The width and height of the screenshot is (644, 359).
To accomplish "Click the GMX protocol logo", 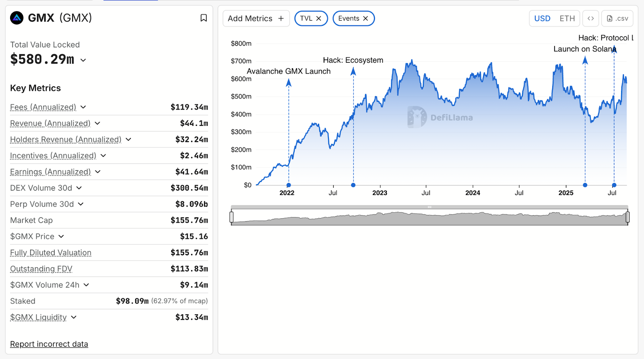I will 16,18.
